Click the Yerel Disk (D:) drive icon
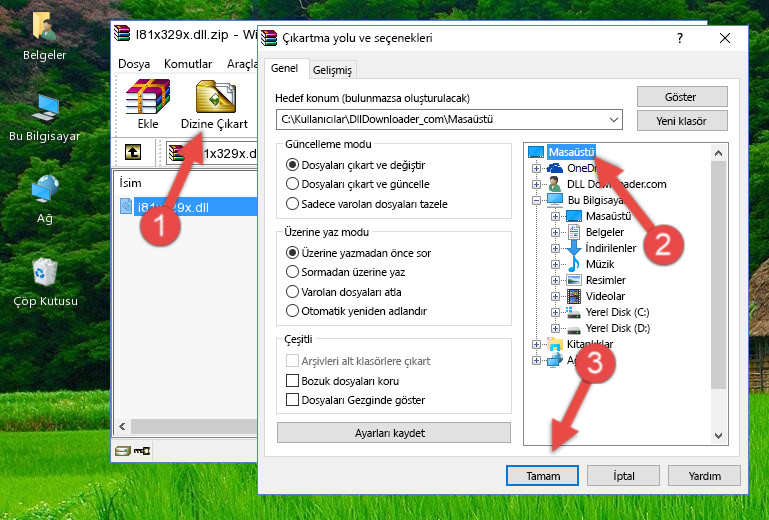This screenshot has width=769, height=520. (x=573, y=329)
